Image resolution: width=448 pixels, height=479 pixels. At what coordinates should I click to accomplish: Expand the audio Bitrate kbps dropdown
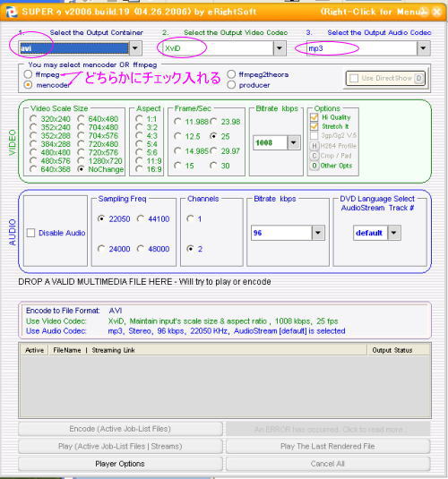point(318,233)
